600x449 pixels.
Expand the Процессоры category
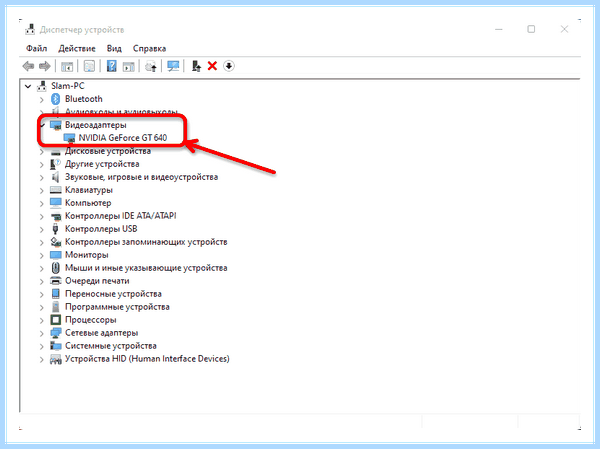pyautogui.click(x=42, y=321)
